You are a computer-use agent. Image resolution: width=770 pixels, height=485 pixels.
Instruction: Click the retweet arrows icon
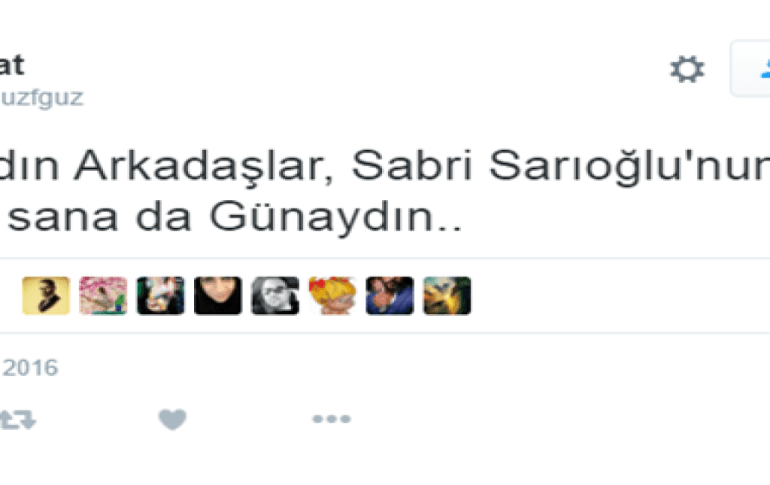pyautogui.click(x=18, y=420)
